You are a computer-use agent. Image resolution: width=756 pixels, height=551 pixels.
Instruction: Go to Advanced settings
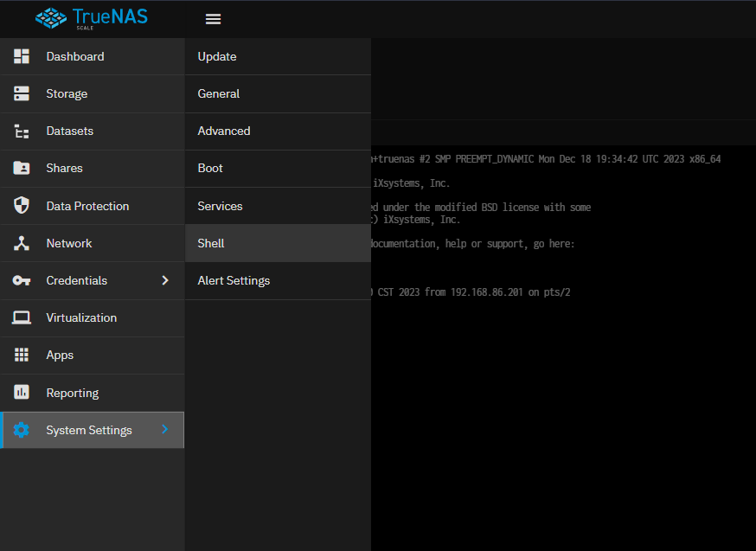click(224, 131)
